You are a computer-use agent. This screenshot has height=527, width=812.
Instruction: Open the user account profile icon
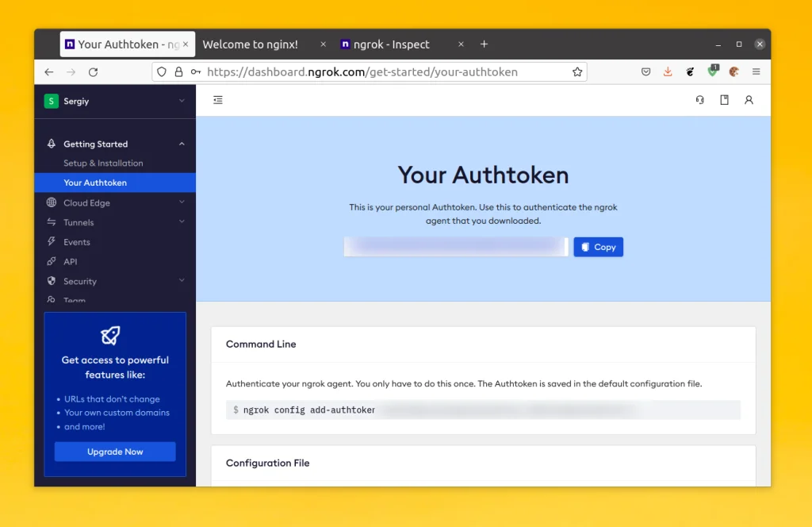click(749, 100)
